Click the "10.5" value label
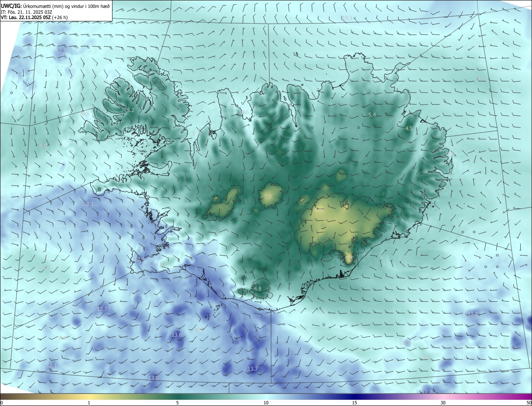Viewport: 532px width, 406px height. tap(84, 113)
